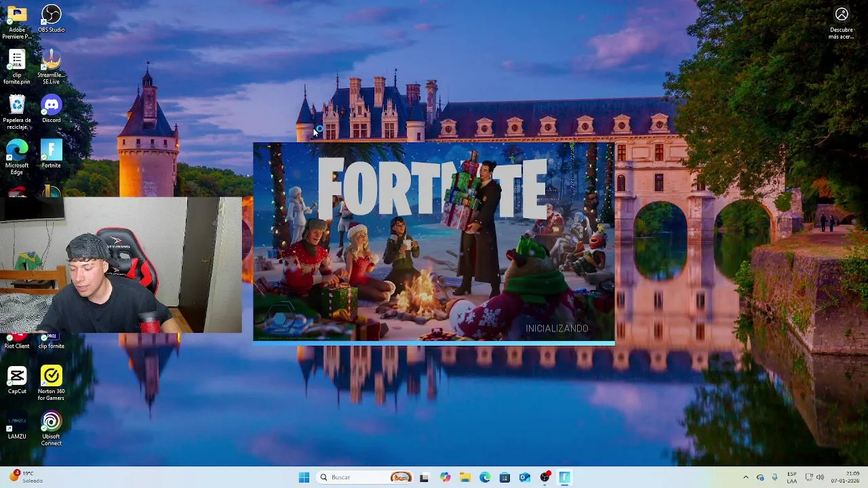Open Outlook in the taskbar

525,477
